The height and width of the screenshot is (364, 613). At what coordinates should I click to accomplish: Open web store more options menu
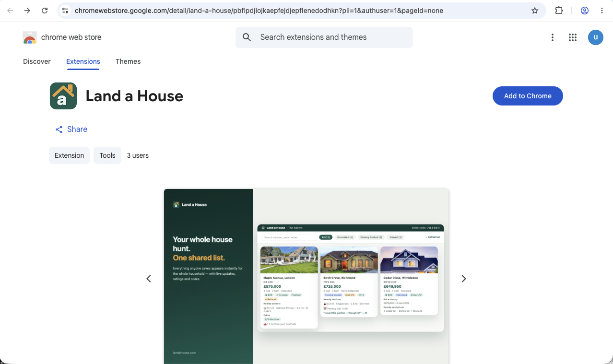(x=553, y=37)
